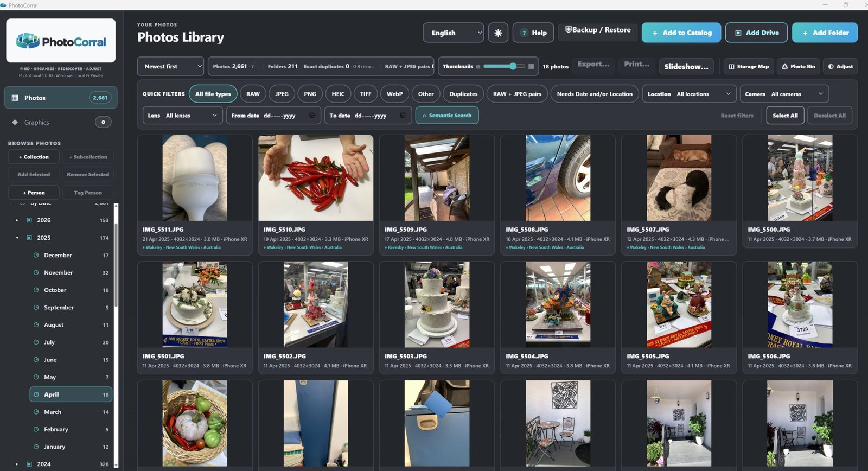Open the Newest first sort dropdown
This screenshot has height=471, width=868.
pyautogui.click(x=170, y=66)
